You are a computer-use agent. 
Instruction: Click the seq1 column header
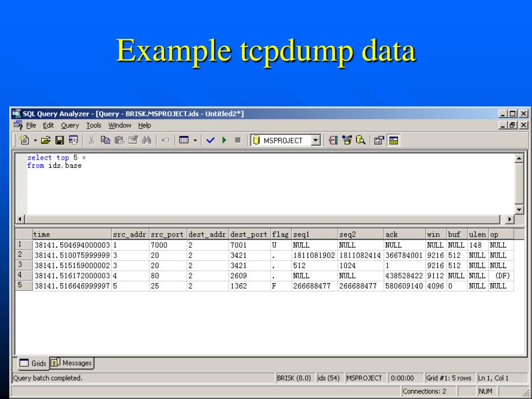coord(314,234)
